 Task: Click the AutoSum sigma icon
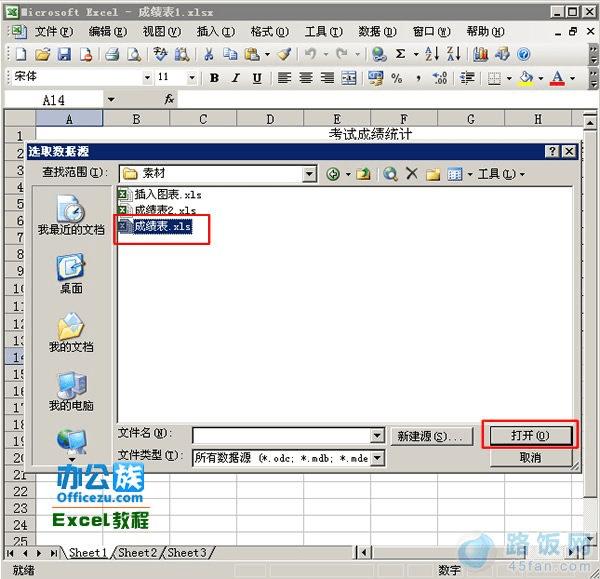[400, 54]
